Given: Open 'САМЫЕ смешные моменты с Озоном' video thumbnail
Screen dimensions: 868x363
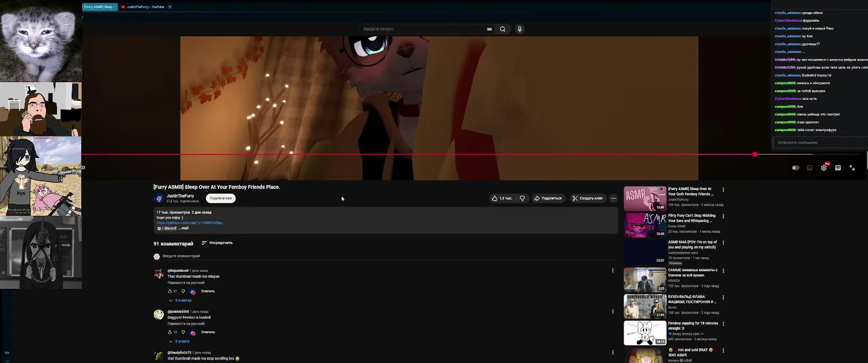Looking at the screenshot, I should pyautogui.click(x=645, y=279).
